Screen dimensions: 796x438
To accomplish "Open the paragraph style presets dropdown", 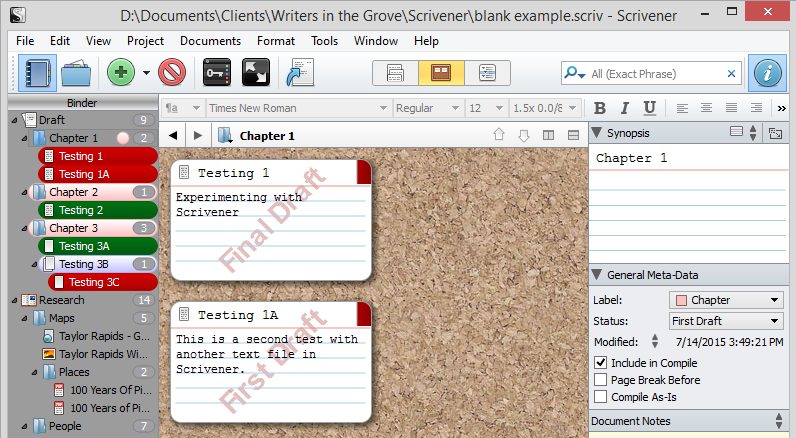I will point(182,108).
